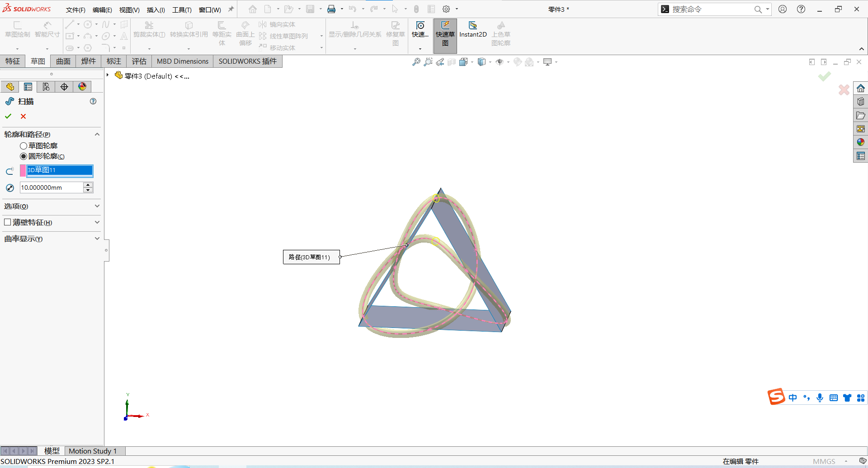This screenshot has height=468, width=868.
Task: Open the Motion Study 1 tab
Action: pos(94,450)
